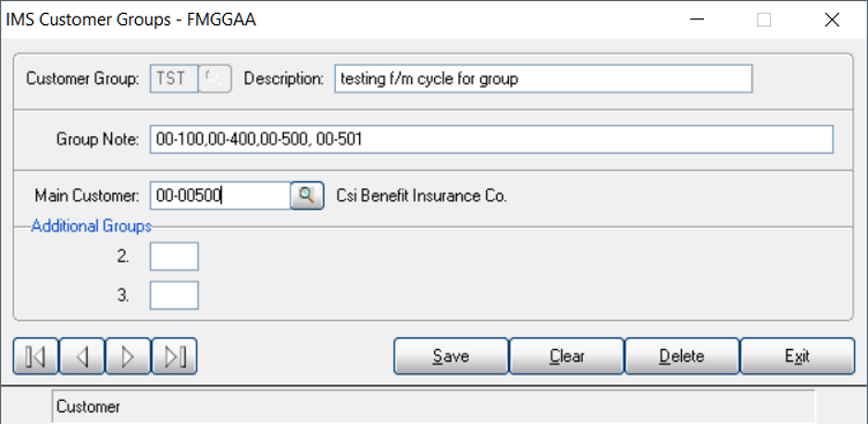The image size is (868, 424).
Task: Click into the Group Note field
Action: 491,139
